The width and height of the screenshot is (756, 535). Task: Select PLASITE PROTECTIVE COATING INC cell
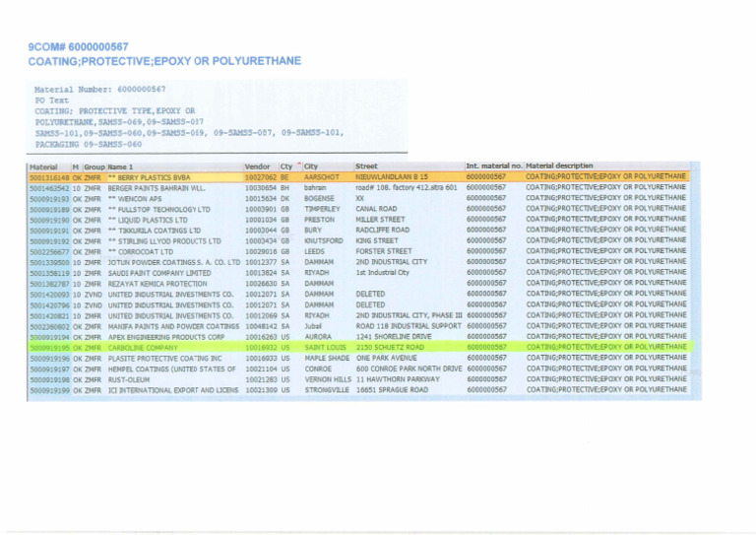[164, 359]
